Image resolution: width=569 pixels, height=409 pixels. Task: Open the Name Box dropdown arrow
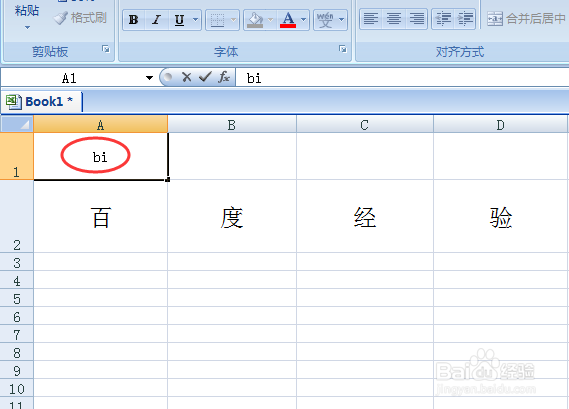click(150, 78)
